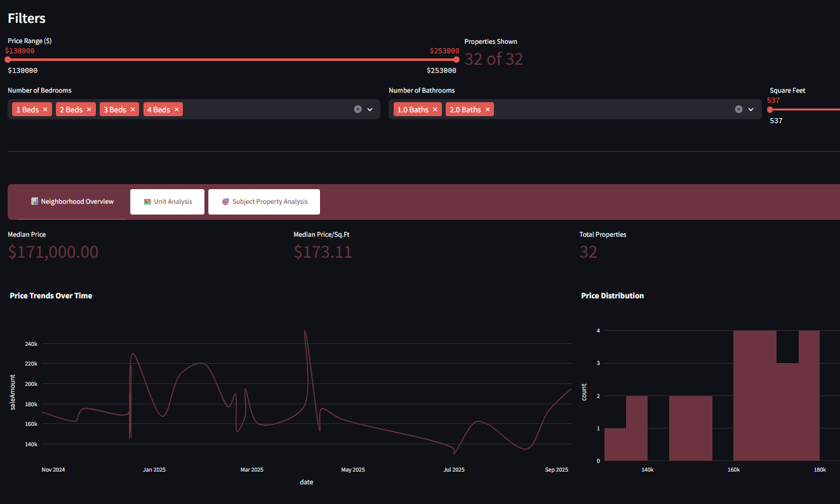This screenshot has width=840, height=504.
Task: Click the Price Range minimum slider handle
Action: point(8,60)
